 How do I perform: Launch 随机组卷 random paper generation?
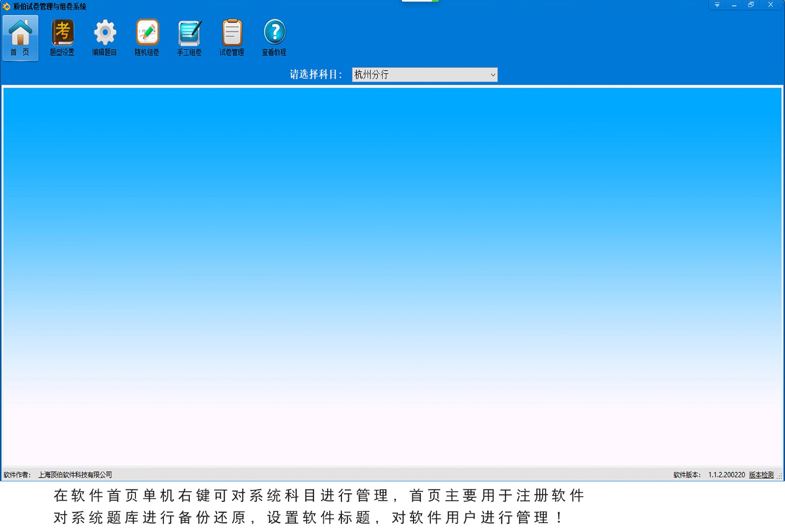click(147, 38)
